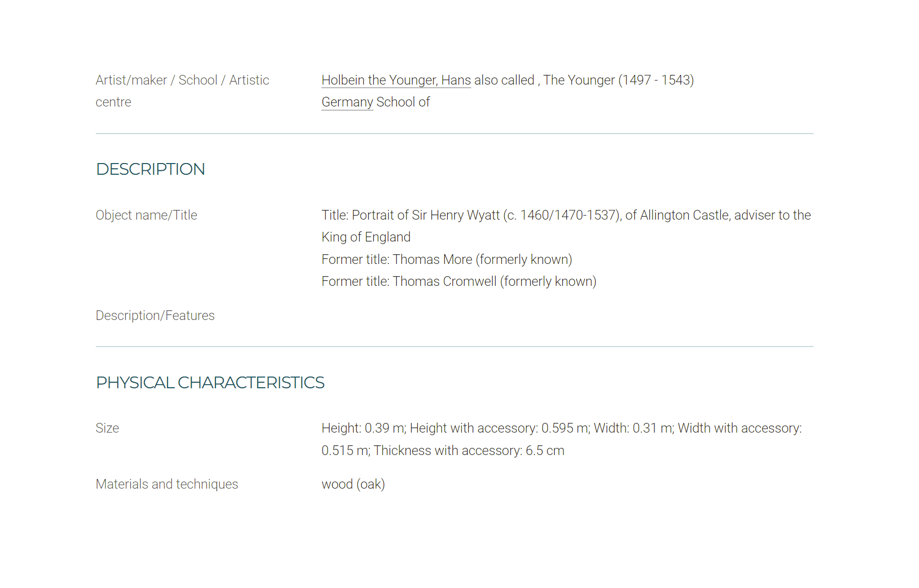
Task: Open the Holbein the Younger, Hans link
Action: pos(396,81)
